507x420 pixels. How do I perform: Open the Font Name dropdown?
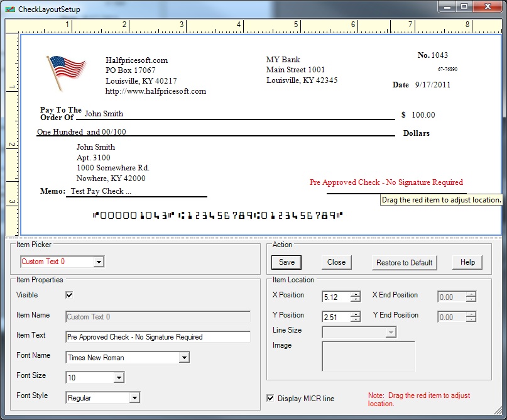tap(183, 357)
